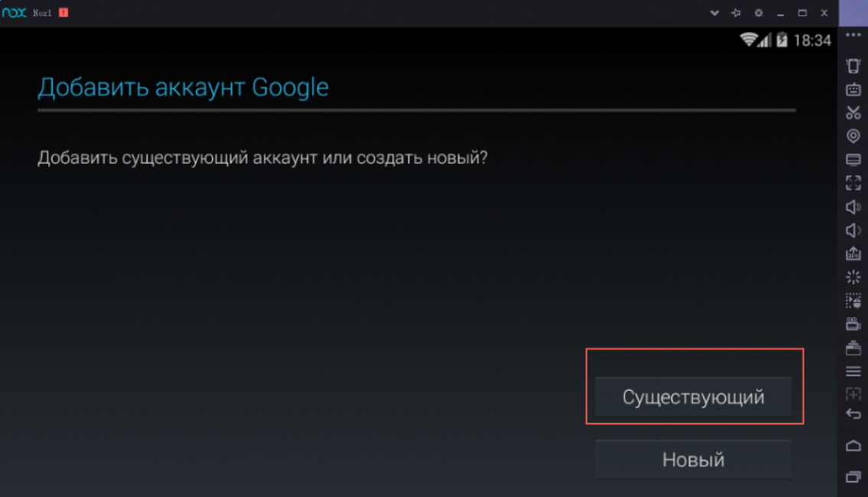Open the toolbox case icon
This screenshot has width=868, height=497.
tap(853, 348)
